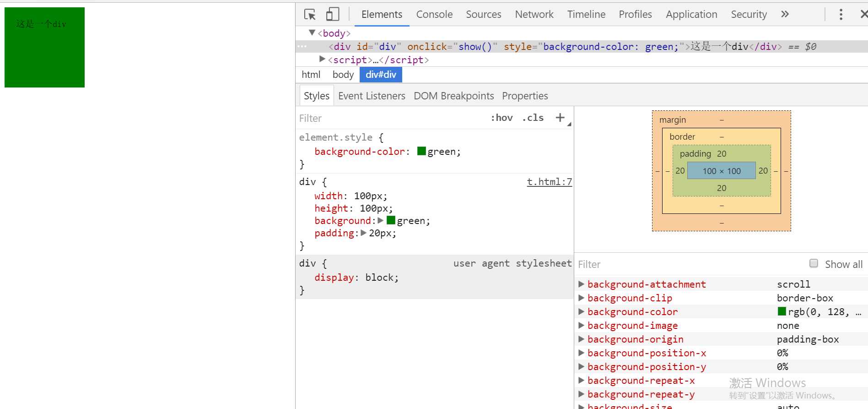Click the Styles Filter input field
Image resolution: width=868 pixels, height=409 pixels.
pos(389,118)
